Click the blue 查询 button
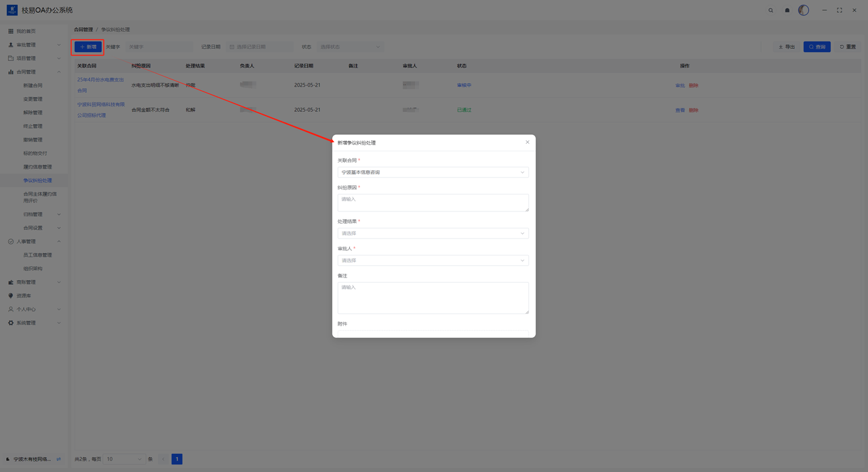This screenshot has width=868, height=472. (816, 47)
